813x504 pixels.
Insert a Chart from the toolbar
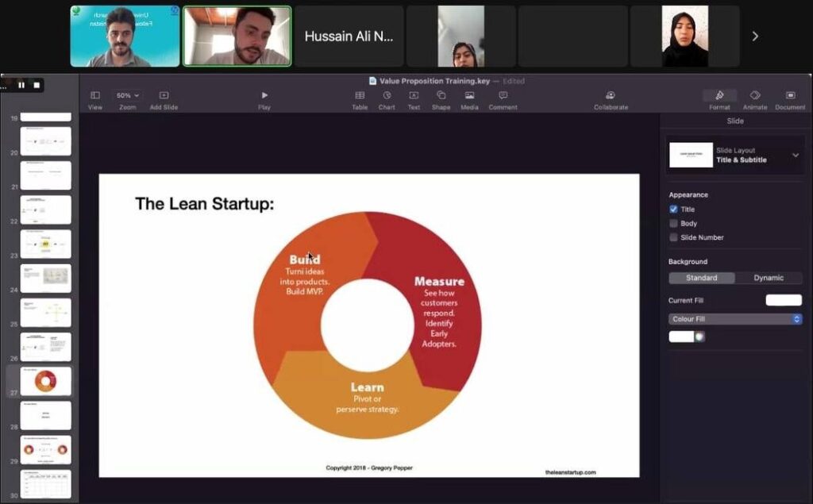point(387,95)
